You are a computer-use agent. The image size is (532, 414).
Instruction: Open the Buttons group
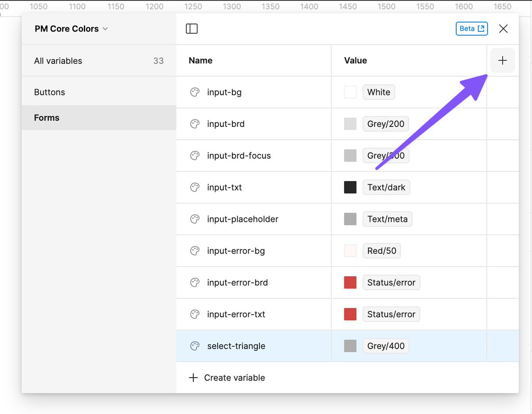(99, 92)
